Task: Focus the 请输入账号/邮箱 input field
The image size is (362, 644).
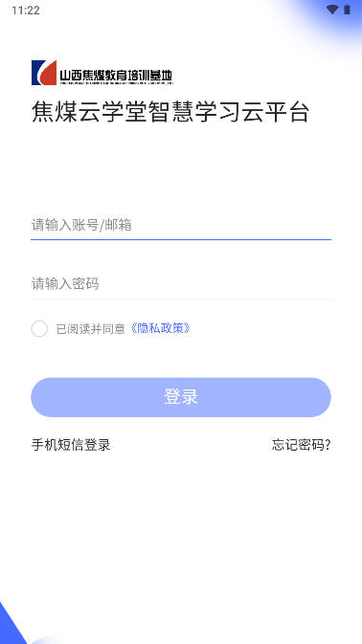Action: (181, 225)
